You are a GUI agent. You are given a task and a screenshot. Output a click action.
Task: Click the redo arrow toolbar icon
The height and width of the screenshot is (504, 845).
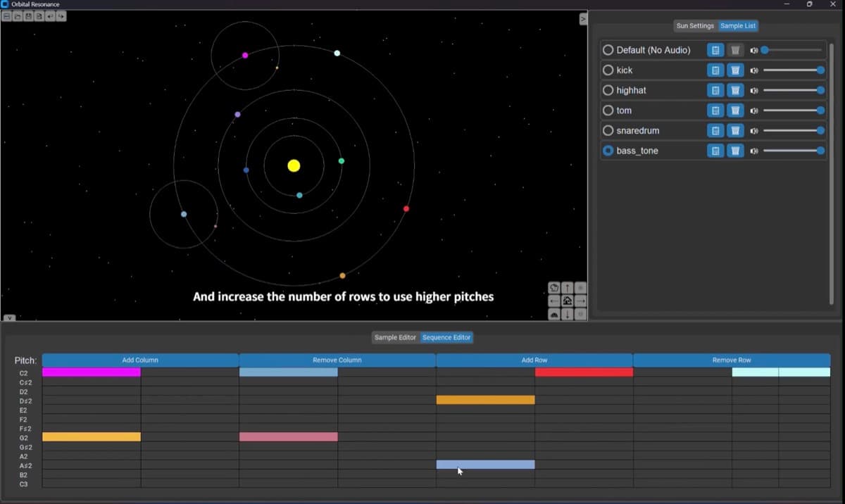(61, 16)
